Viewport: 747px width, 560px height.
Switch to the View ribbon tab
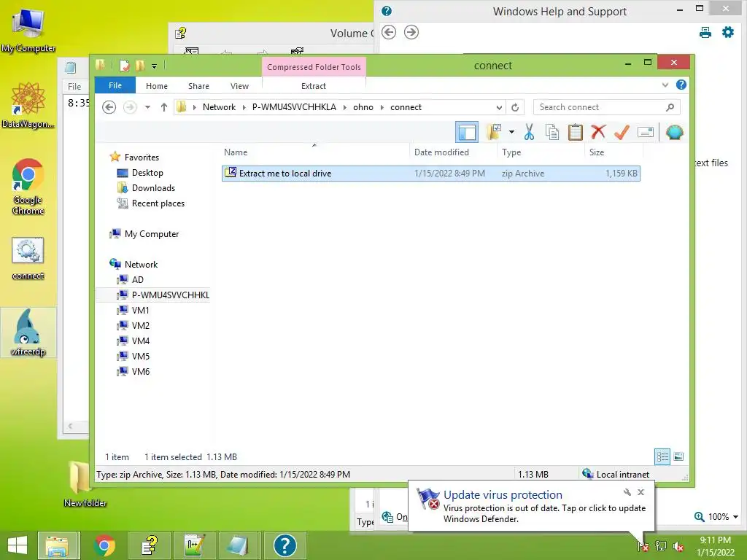coord(239,86)
